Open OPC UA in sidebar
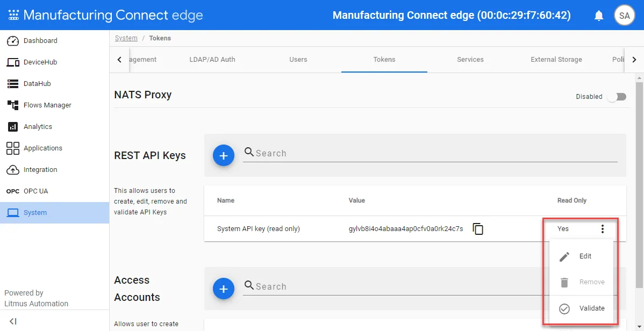644x331 pixels. pyautogui.click(x=55, y=191)
